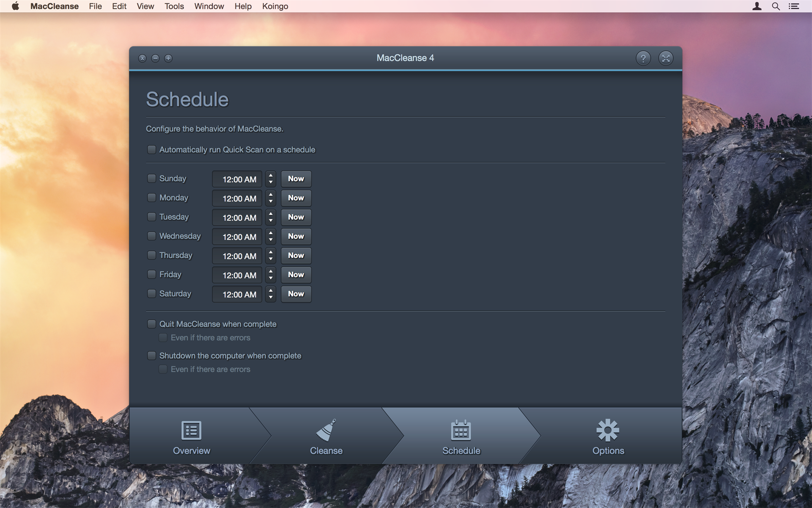Viewport: 812px width, 508px height.
Task: Click the user account icon in menu bar
Action: click(757, 6)
